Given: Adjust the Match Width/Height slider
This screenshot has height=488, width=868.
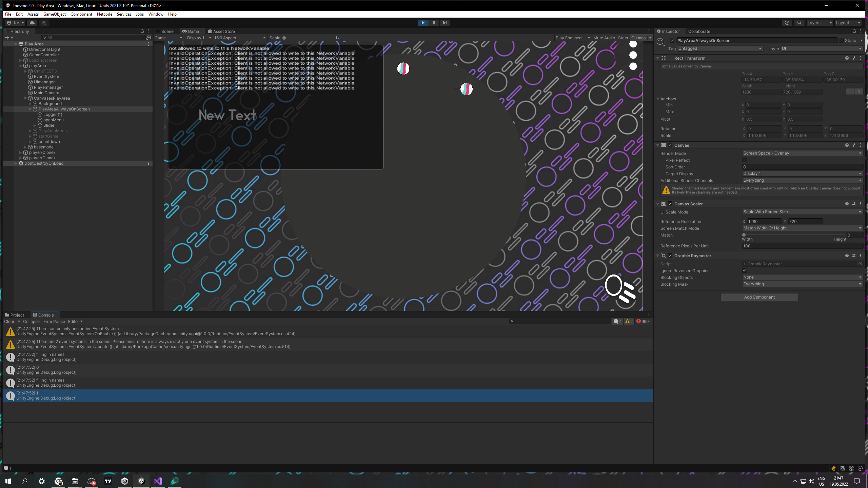Looking at the screenshot, I should pyautogui.click(x=744, y=235).
